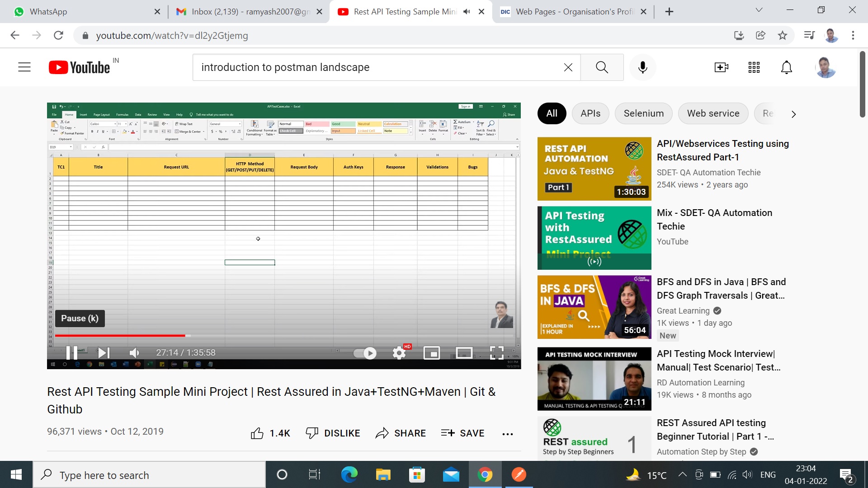The image size is (868, 488).
Task: Click the address bar URL
Action: [x=172, y=36]
